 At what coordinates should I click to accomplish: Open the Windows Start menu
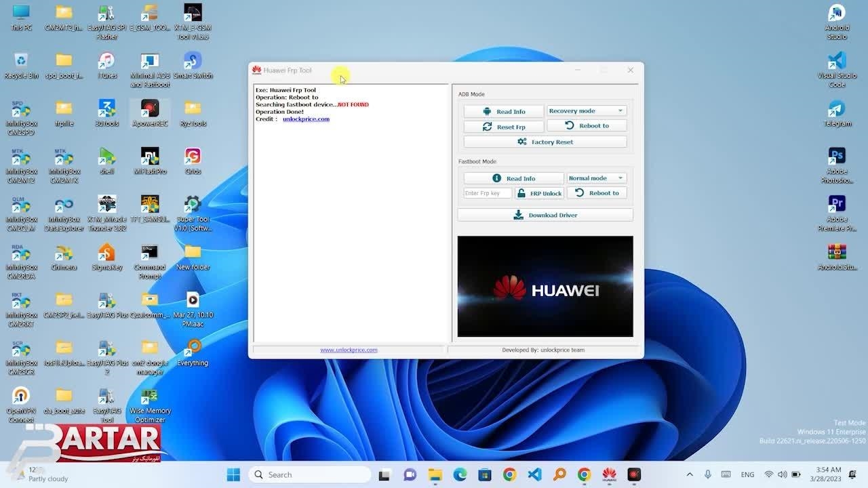point(233,474)
